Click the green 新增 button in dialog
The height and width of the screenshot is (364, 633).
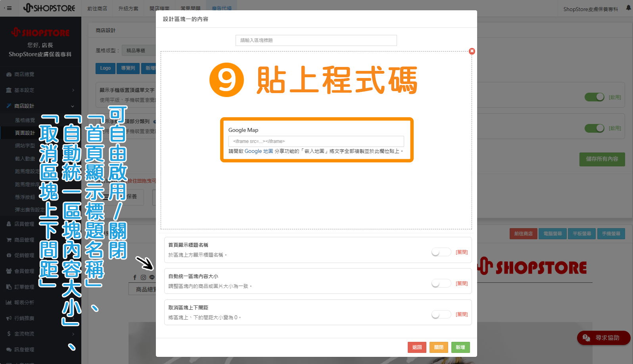[x=460, y=347]
